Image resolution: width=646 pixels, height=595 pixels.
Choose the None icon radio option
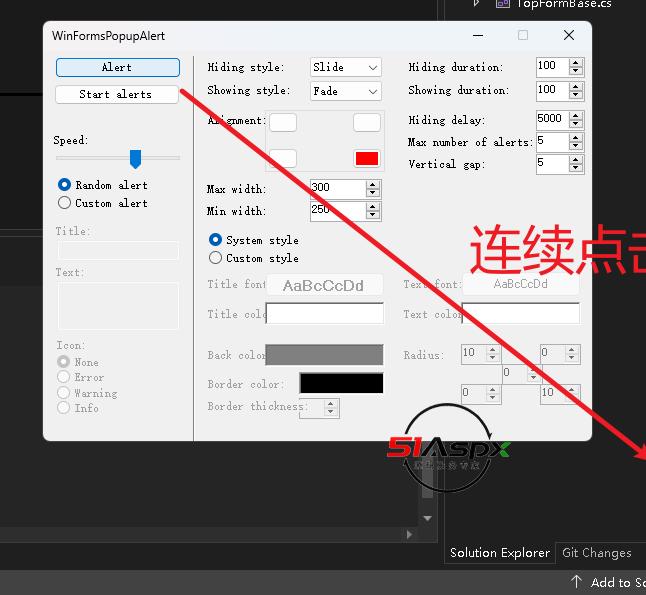point(63,361)
